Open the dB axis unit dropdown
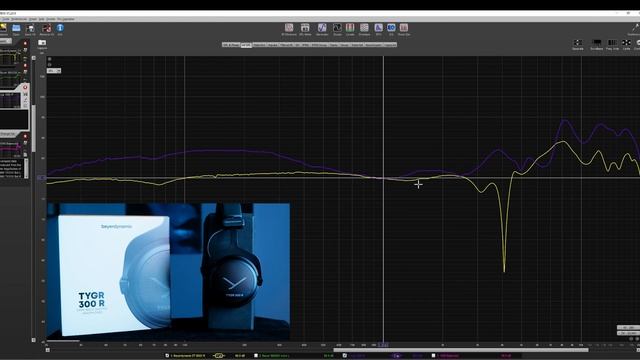The height and width of the screenshot is (360, 640). [x=54, y=71]
